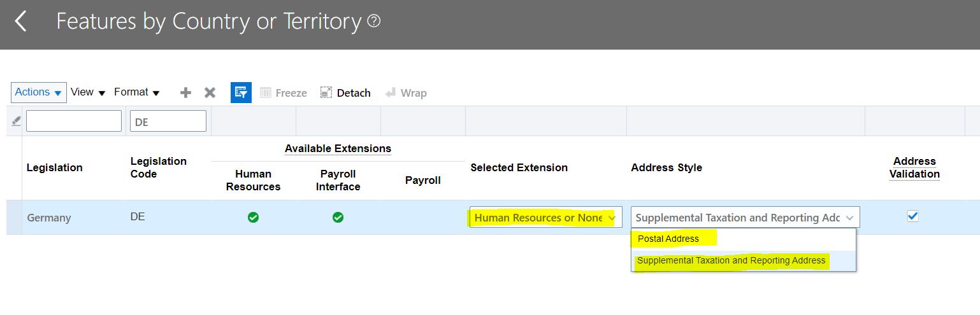
Task: Toggle the Query By Example filter icon
Action: point(241,92)
